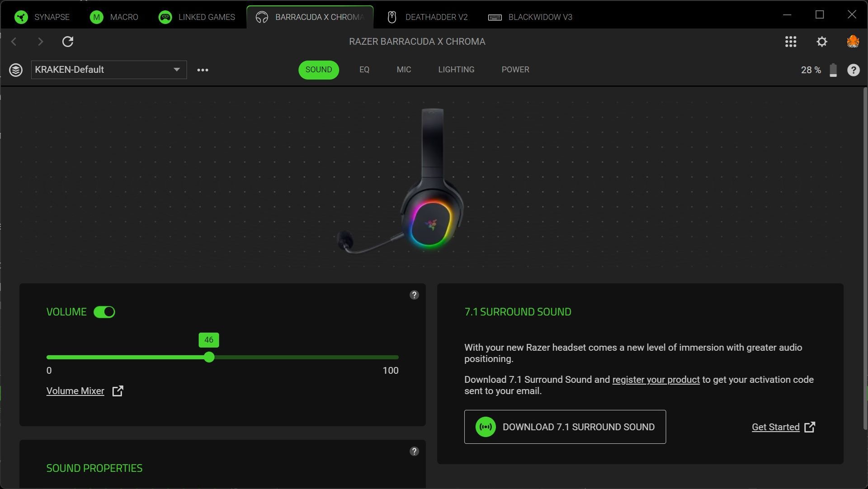Switch to the EQ tab

coord(364,70)
